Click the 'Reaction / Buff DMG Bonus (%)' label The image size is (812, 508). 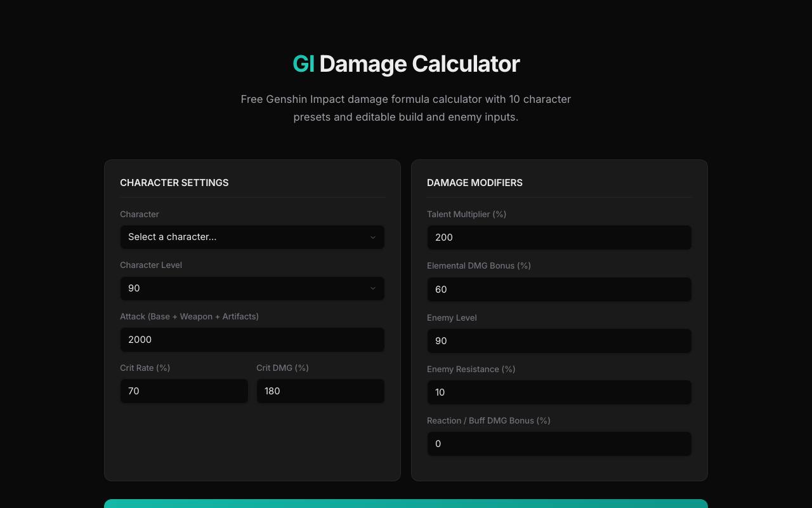[x=488, y=420]
